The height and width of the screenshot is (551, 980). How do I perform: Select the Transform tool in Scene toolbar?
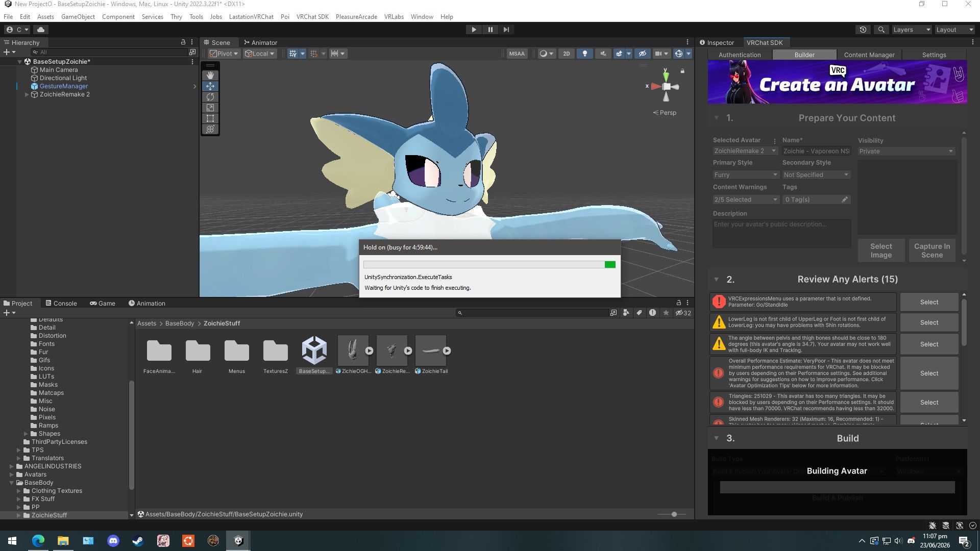click(x=210, y=129)
